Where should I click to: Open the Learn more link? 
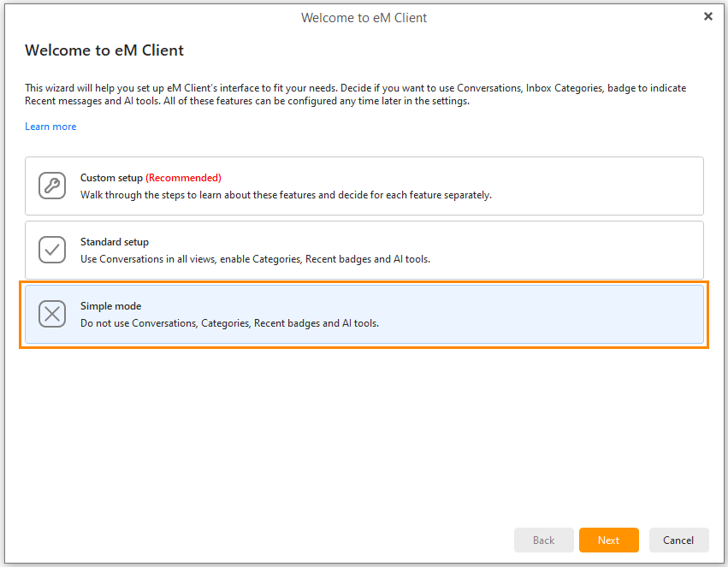pos(50,127)
